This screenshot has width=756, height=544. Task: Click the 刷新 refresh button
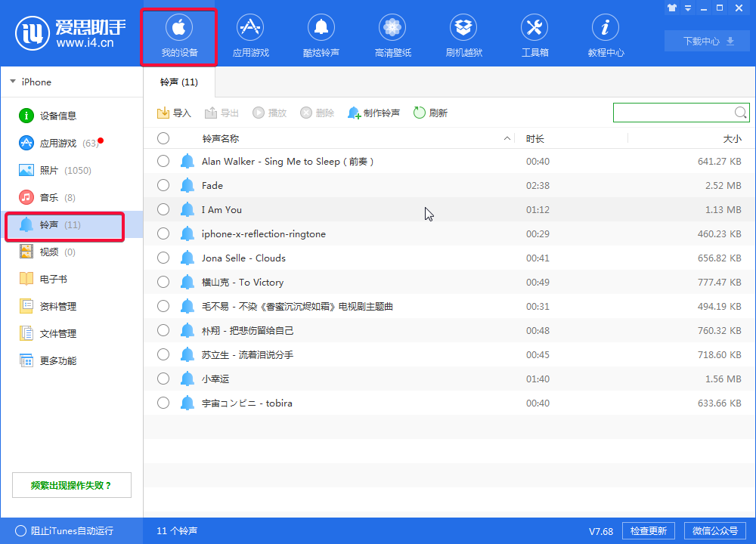pyautogui.click(x=429, y=113)
